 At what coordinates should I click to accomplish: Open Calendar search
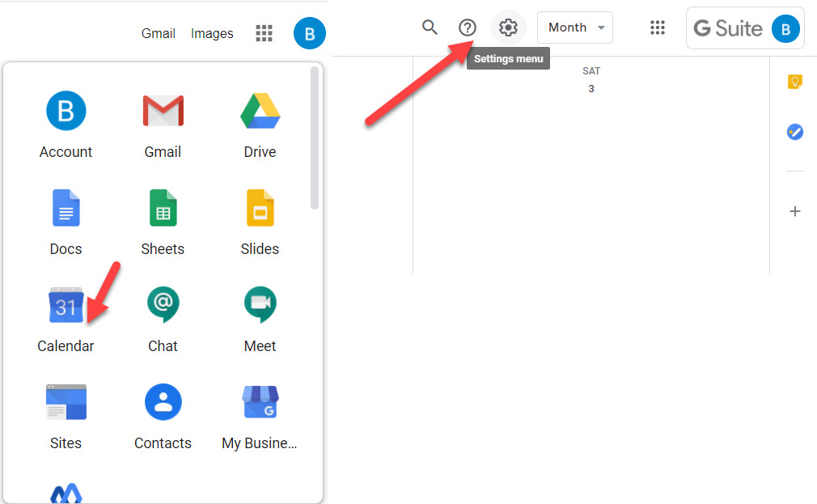tap(430, 27)
